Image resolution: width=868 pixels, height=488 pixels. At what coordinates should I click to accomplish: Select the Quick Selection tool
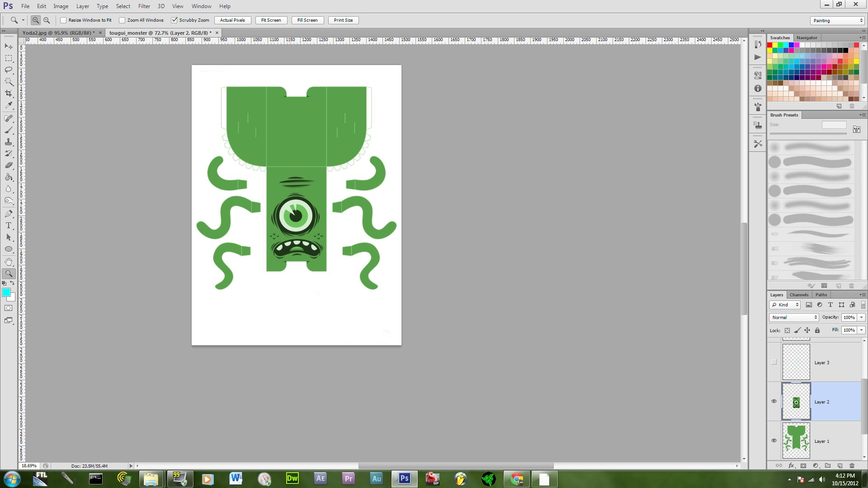9,82
